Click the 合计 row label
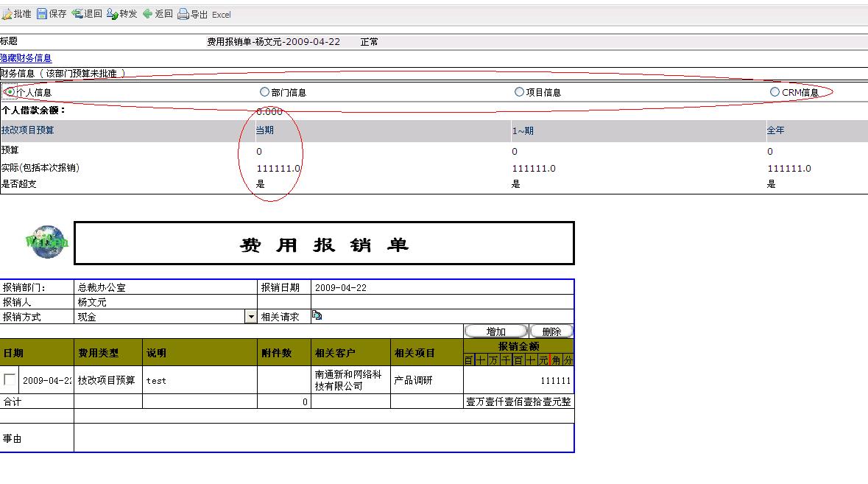Screen dimensions: 868x484 tap(13, 401)
